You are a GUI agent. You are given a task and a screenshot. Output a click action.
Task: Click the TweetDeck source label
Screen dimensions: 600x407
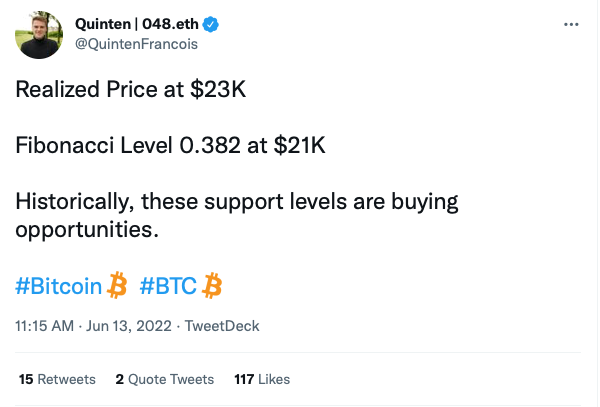(217, 326)
